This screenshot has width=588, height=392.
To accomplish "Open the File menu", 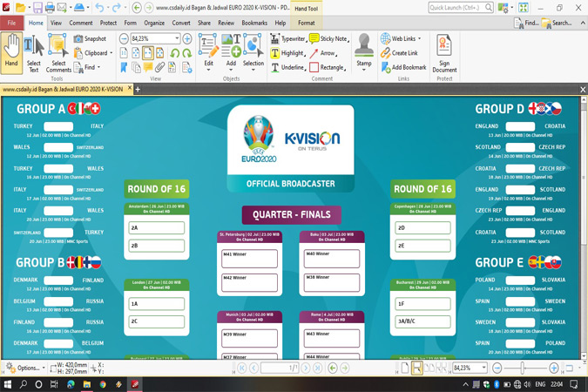I will click(11, 23).
